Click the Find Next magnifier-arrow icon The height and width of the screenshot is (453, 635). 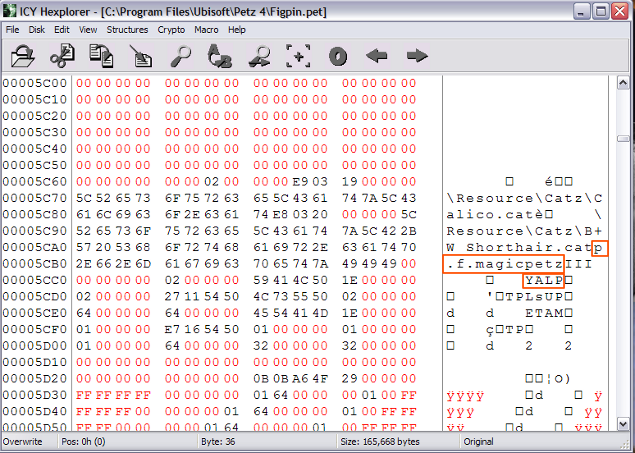pos(259,56)
